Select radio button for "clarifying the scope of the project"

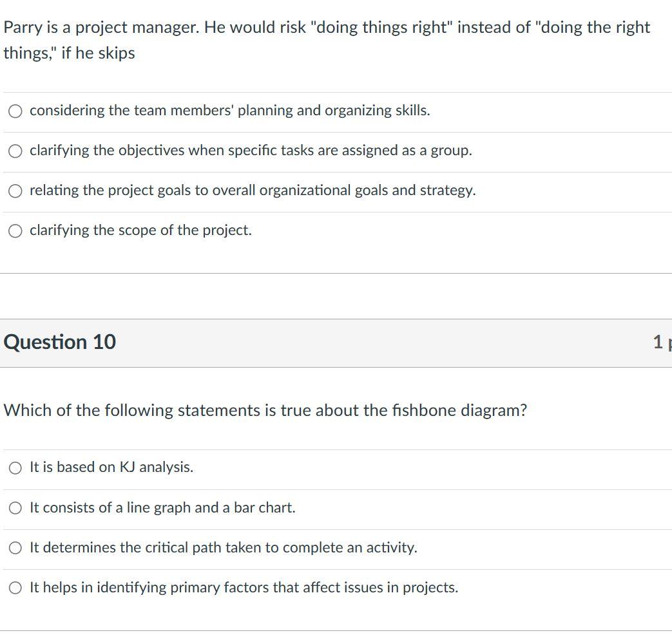(15, 230)
